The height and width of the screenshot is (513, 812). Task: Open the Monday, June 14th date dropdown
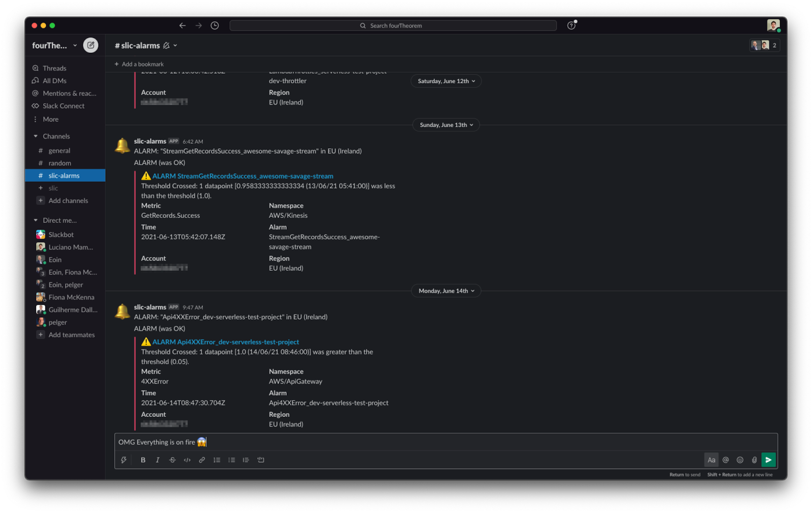click(x=446, y=291)
